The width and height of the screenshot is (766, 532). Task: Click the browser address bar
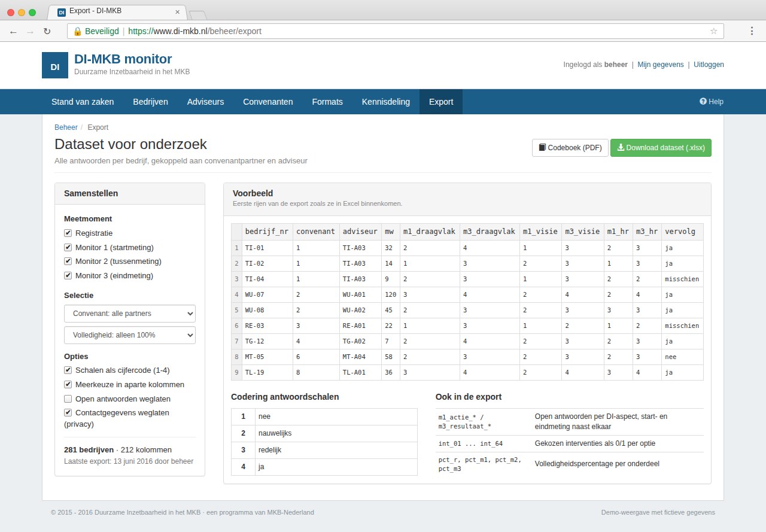395,31
